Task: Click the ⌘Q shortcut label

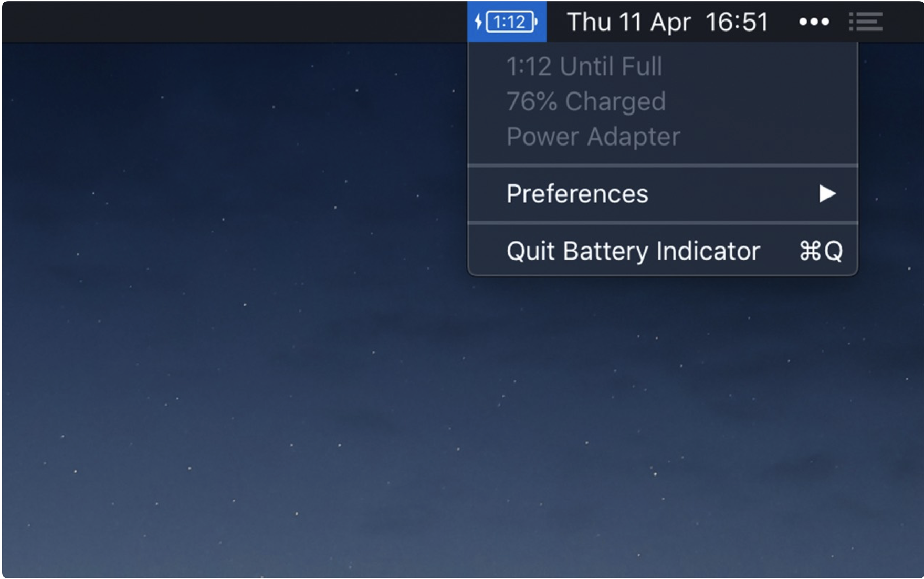Action: click(821, 251)
